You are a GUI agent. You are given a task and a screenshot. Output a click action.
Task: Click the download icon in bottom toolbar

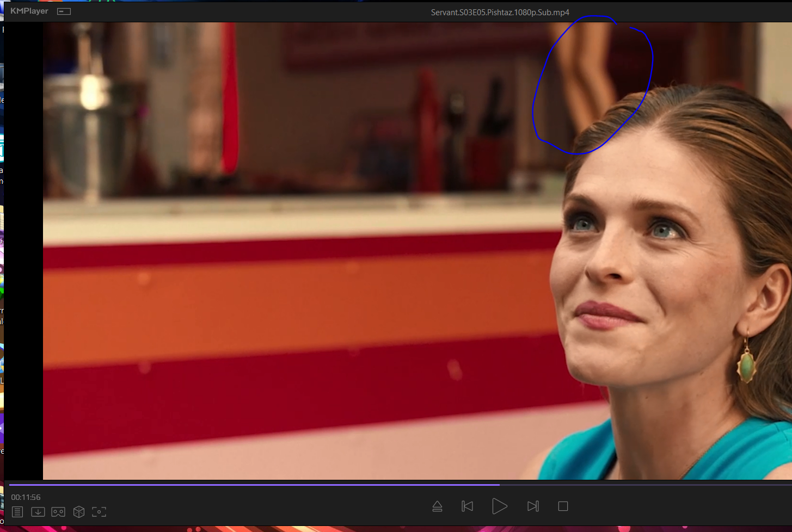[38, 512]
